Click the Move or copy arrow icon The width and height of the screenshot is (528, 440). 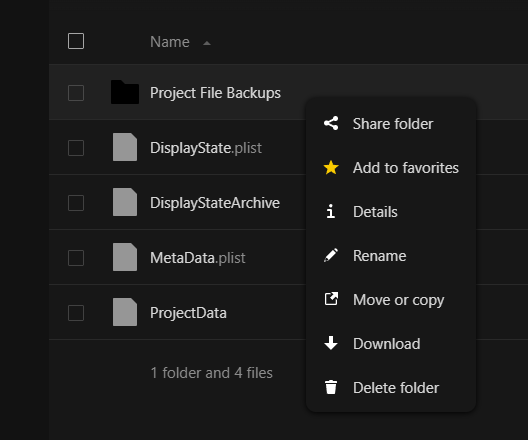click(331, 299)
